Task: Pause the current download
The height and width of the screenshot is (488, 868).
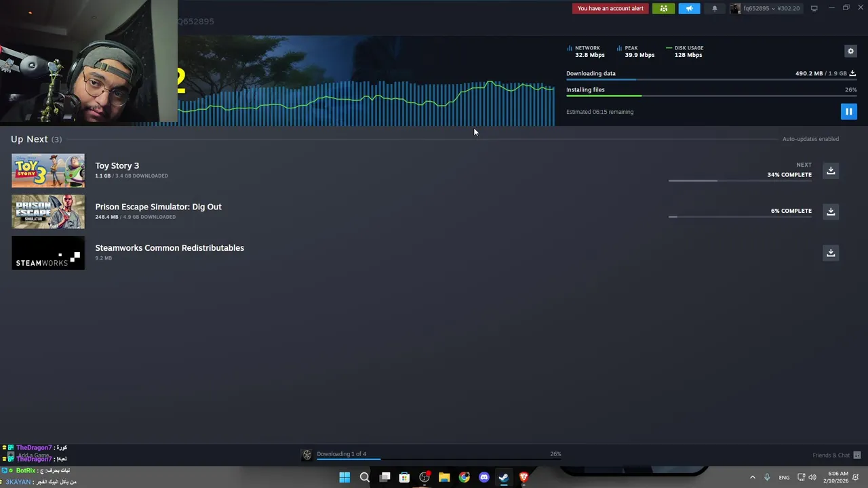Action: (x=848, y=111)
